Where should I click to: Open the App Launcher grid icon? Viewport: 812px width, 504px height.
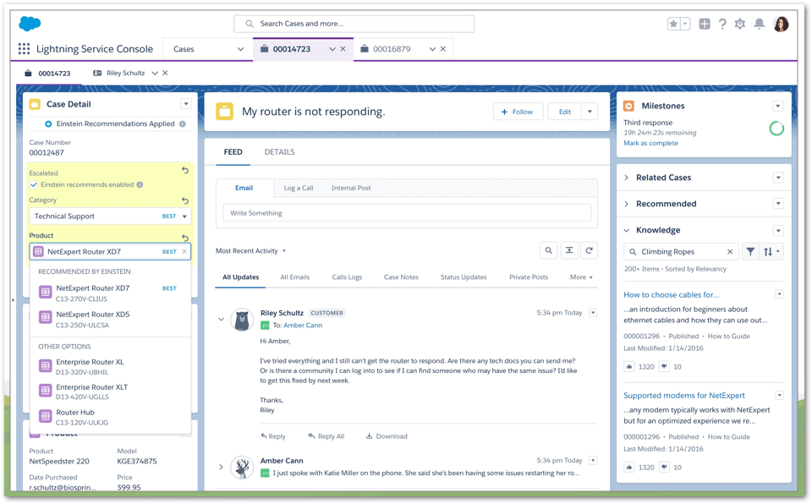click(24, 49)
